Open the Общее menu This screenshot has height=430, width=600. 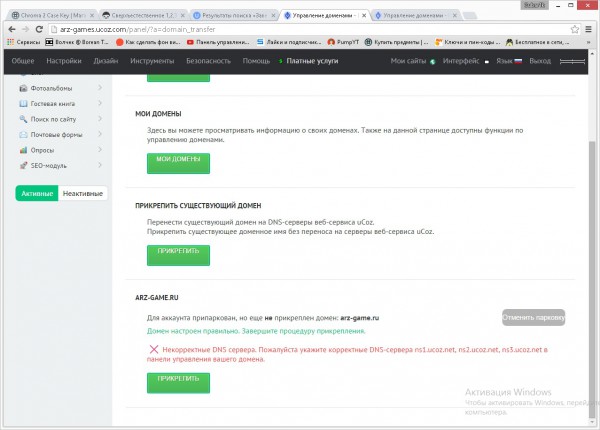coord(23,61)
